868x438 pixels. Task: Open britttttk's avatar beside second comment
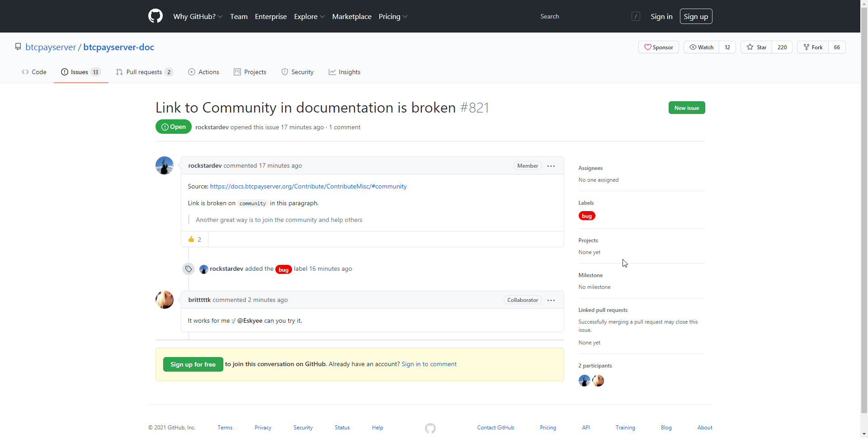point(165,300)
